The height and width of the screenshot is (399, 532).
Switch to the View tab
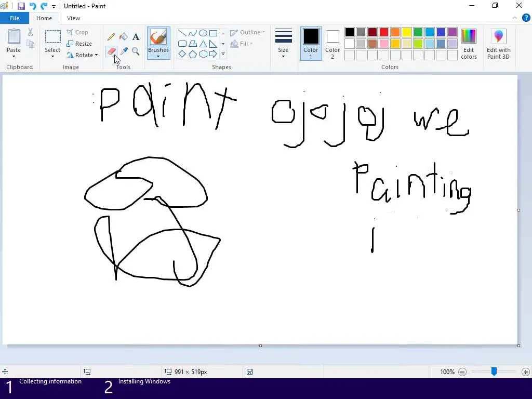(73, 18)
